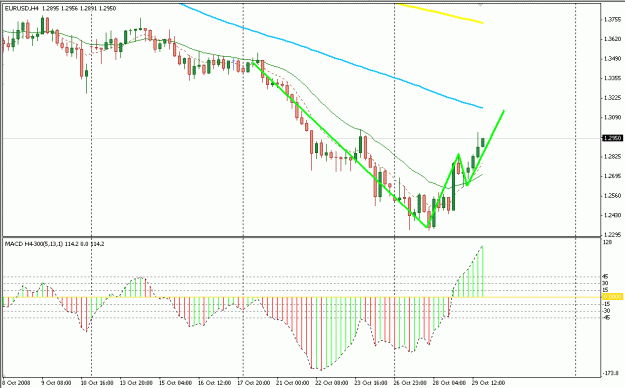The image size is (625, 388).
Task: Click the -173.8 MACD scale label
Action: tap(610, 374)
